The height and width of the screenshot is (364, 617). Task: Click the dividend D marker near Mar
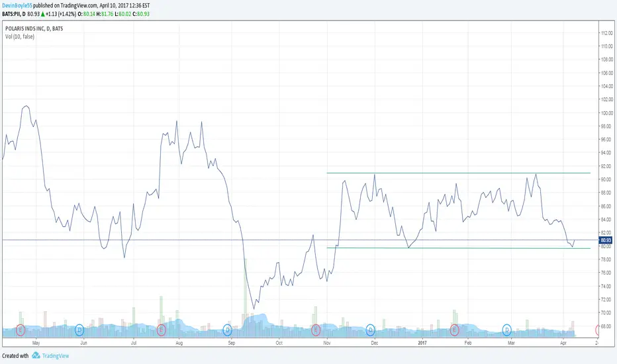(507, 330)
